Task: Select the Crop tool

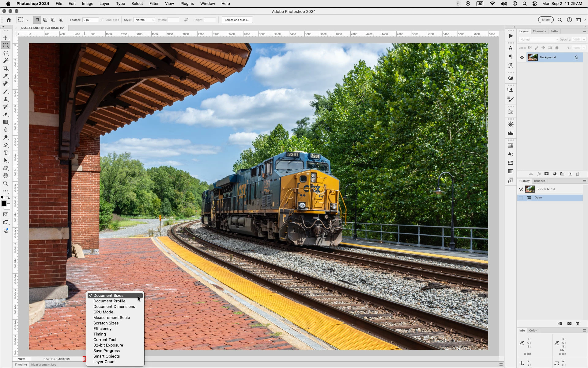Action: click(6, 68)
